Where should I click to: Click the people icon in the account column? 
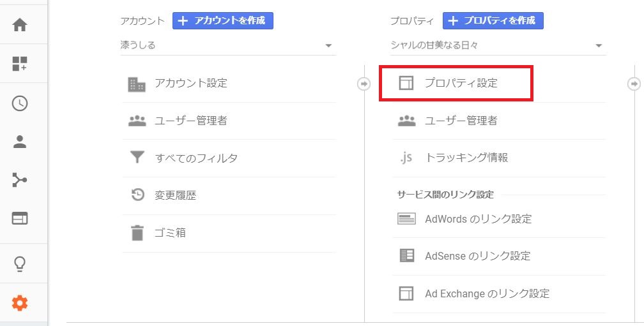pyautogui.click(x=137, y=121)
